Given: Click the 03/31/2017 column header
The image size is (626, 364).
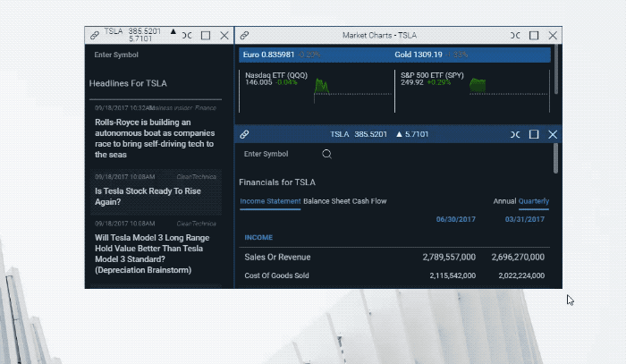Looking at the screenshot, I should [525, 219].
